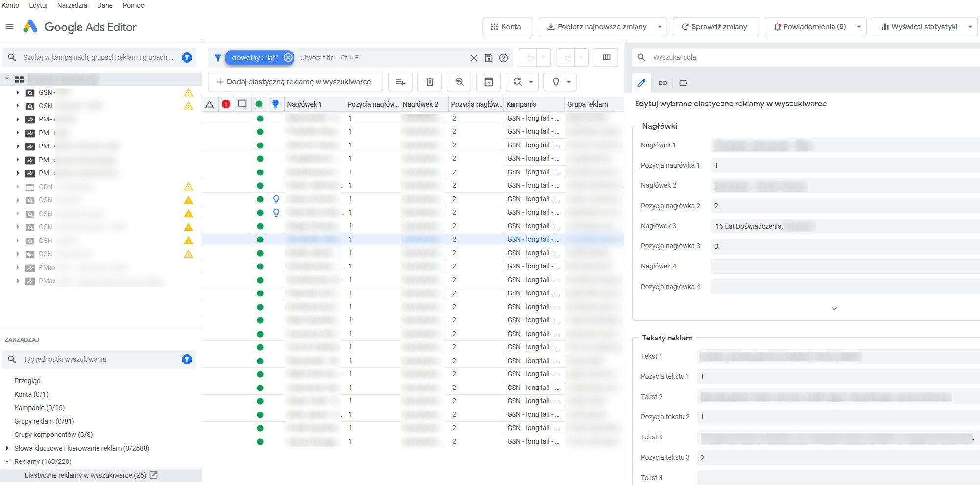The height and width of the screenshot is (485, 980).
Task: Click the replace text icon
Action: coord(518,82)
